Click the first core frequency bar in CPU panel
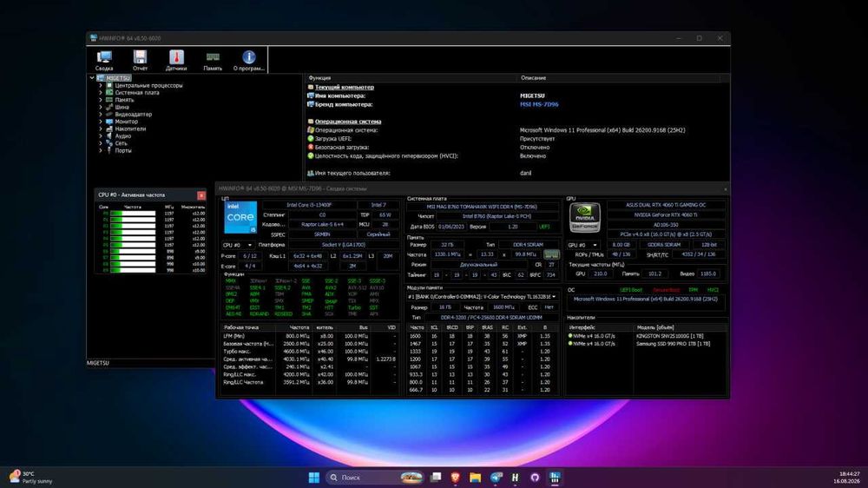The height and width of the screenshot is (488, 868). tap(133, 214)
